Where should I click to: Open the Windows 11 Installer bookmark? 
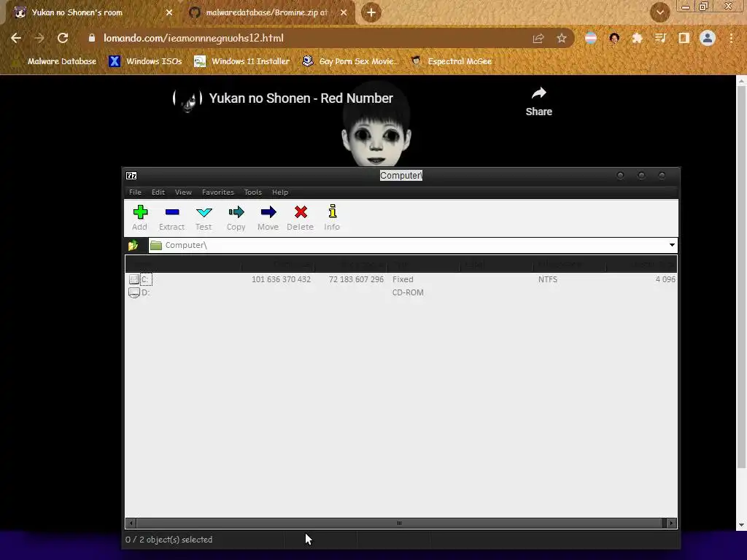(x=242, y=61)
